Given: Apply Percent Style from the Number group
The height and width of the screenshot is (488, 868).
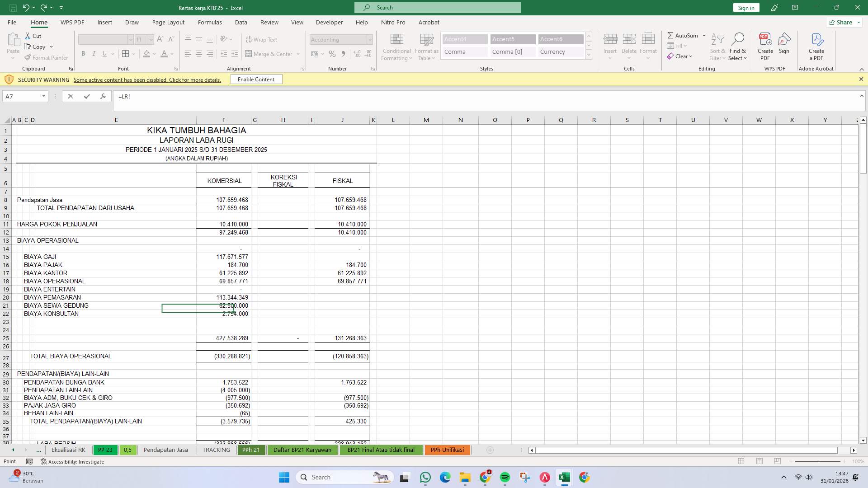Looking at the screenshot, I should 332,54.
